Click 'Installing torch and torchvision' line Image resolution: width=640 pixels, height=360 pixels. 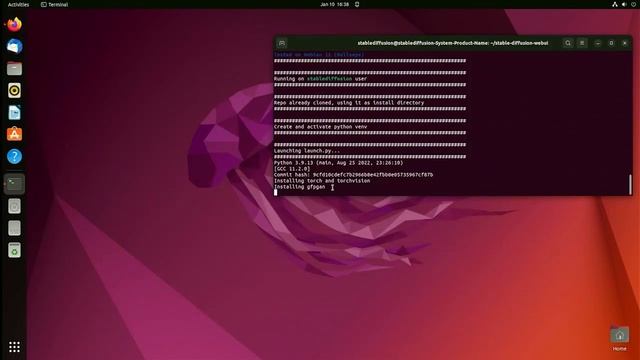pyautogui.click(x=322, y=181)
